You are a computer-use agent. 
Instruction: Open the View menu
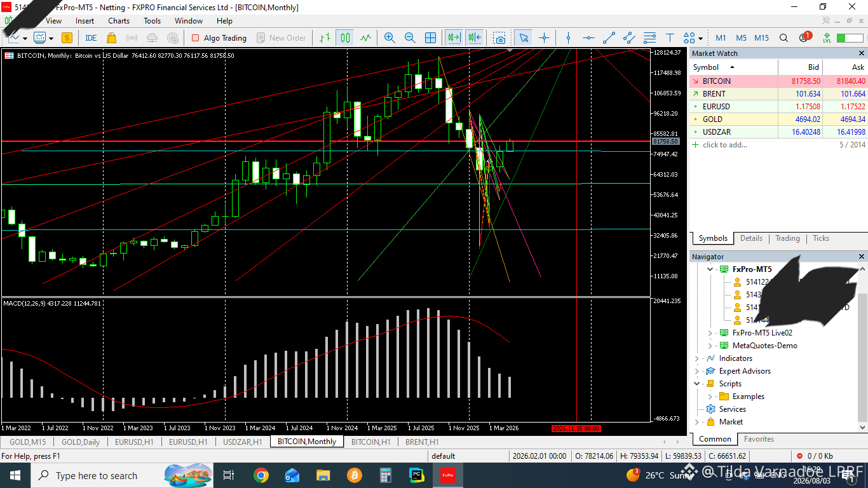pos(53,21)
